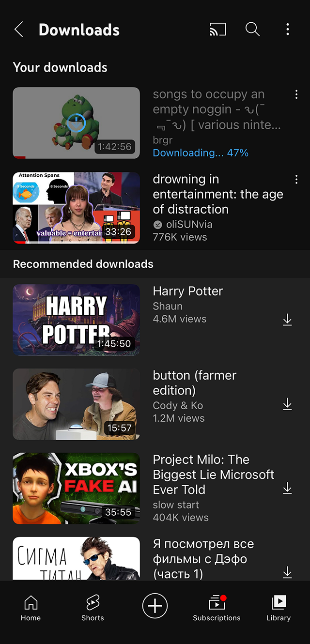310x644 pixels.
Task: Tap the Project Milo video title
Action: click(214, 475)
